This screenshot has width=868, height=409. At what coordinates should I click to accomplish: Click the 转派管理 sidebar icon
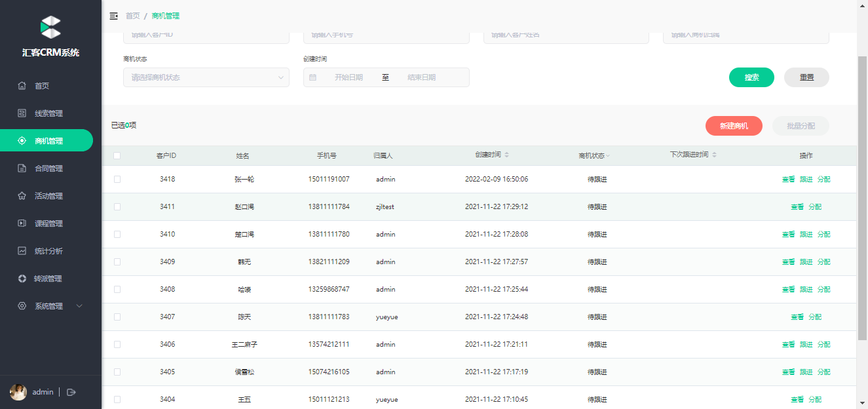click(x=22, y=279)
